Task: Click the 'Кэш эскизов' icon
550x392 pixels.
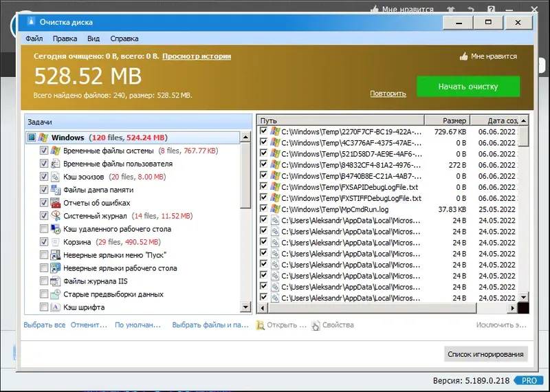Action: (x=56, y=177)
